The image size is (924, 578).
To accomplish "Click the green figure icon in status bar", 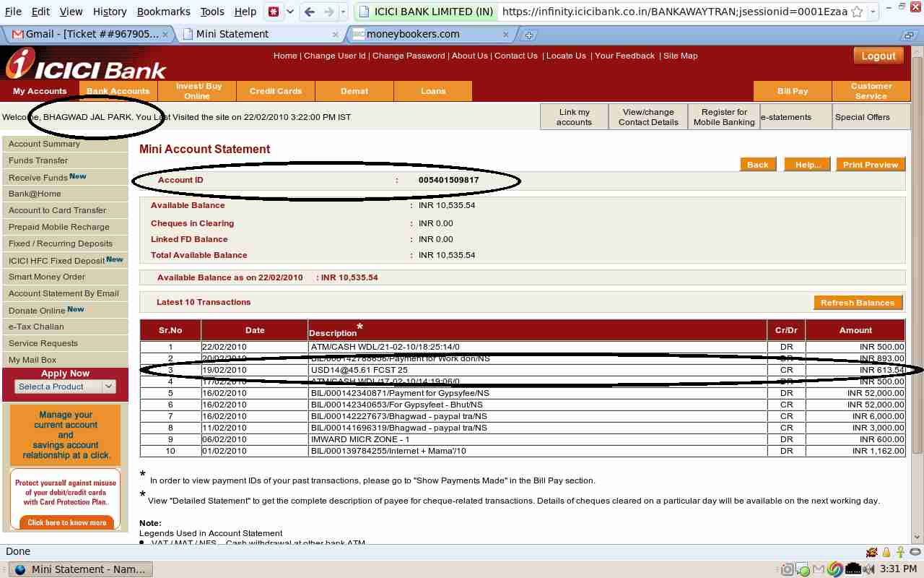I will click(900, 552).
